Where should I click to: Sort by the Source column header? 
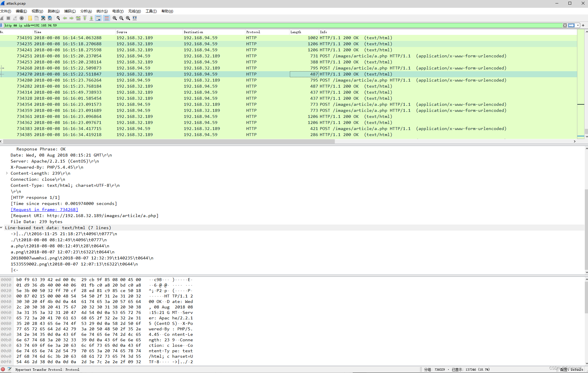149,32
